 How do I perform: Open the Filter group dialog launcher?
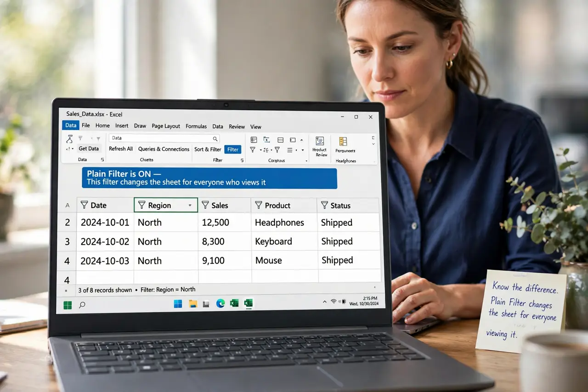(x=242, y=160)
